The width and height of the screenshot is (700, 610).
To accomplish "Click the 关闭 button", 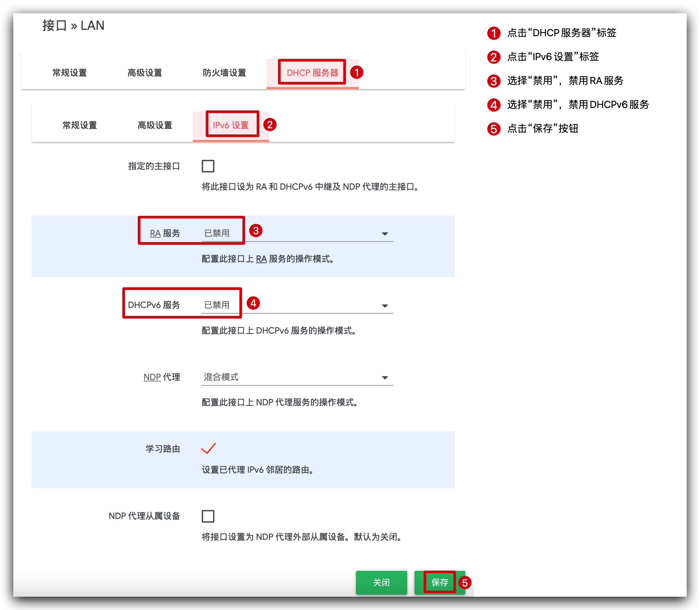I will pyautogui.click(x=381, y=582).
